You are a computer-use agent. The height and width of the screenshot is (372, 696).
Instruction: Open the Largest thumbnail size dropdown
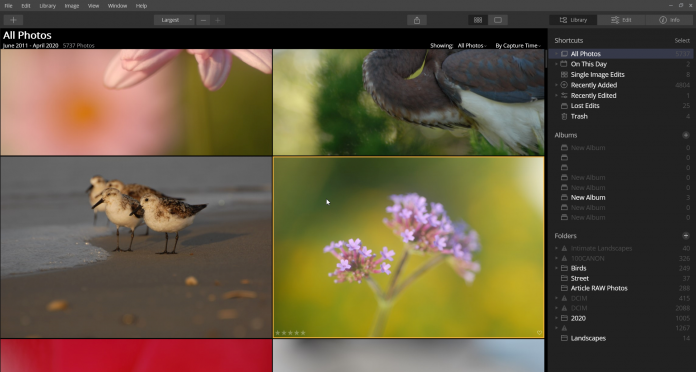click(x=174, y=20)
